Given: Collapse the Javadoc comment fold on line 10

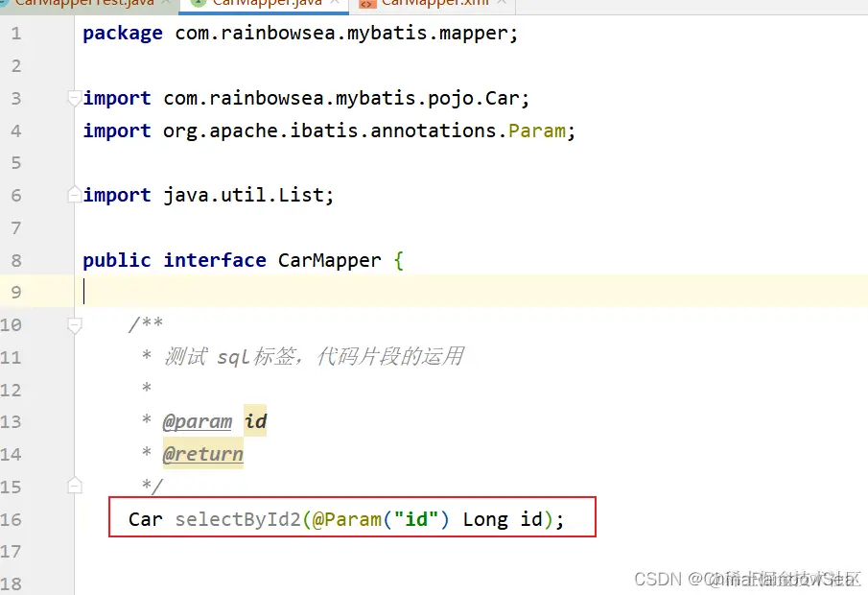Looking at the screenshot, I should pyautogui.click(x=74, y=325).
